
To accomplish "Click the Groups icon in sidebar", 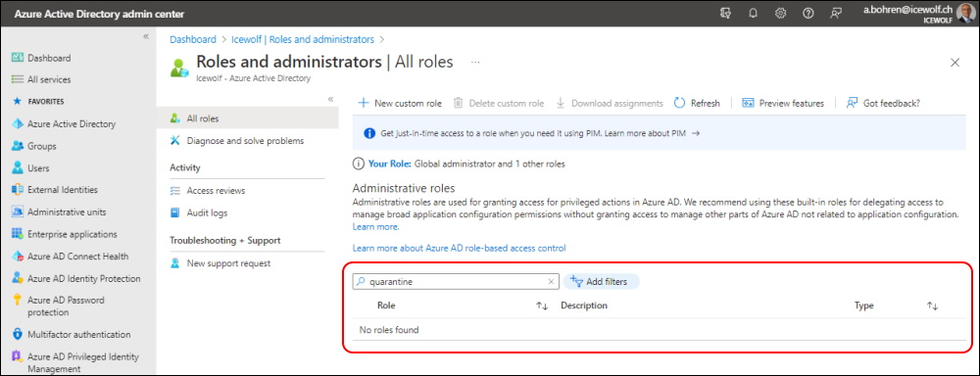I will 18,146.
